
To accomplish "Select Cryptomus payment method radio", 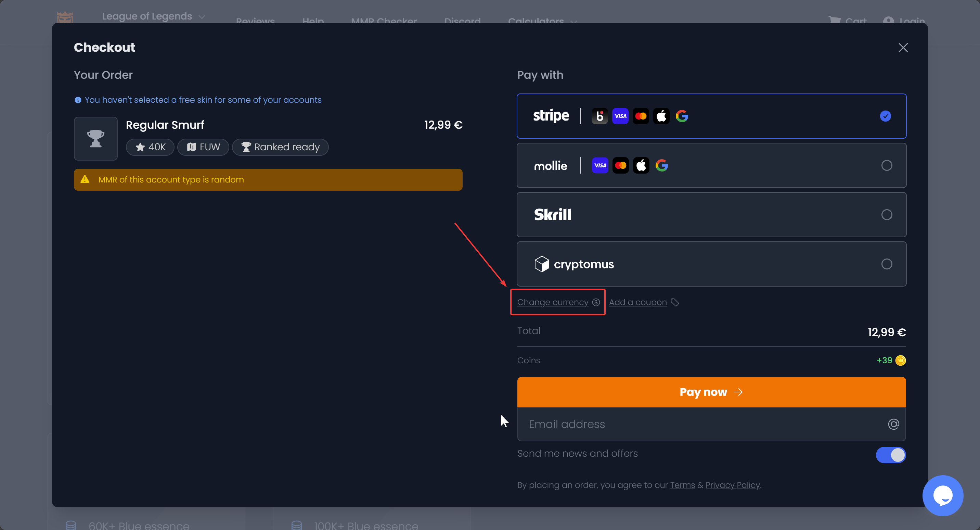I will (x=886, y=264).
